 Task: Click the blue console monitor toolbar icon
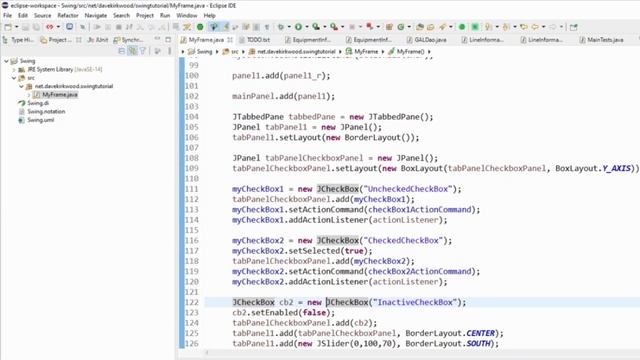(69, 27)
